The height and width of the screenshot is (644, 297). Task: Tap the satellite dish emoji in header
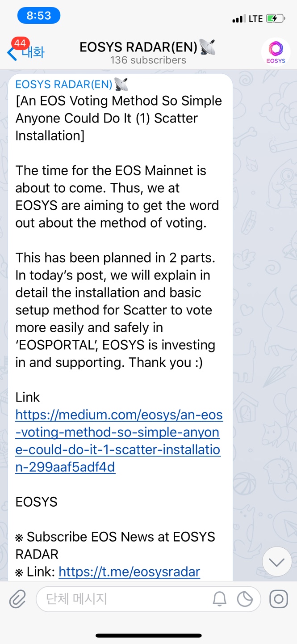tap(208, 47)
